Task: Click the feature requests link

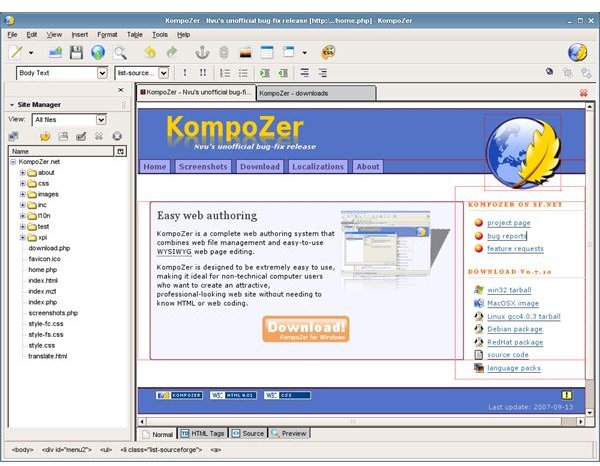Action: coord(515,249)
